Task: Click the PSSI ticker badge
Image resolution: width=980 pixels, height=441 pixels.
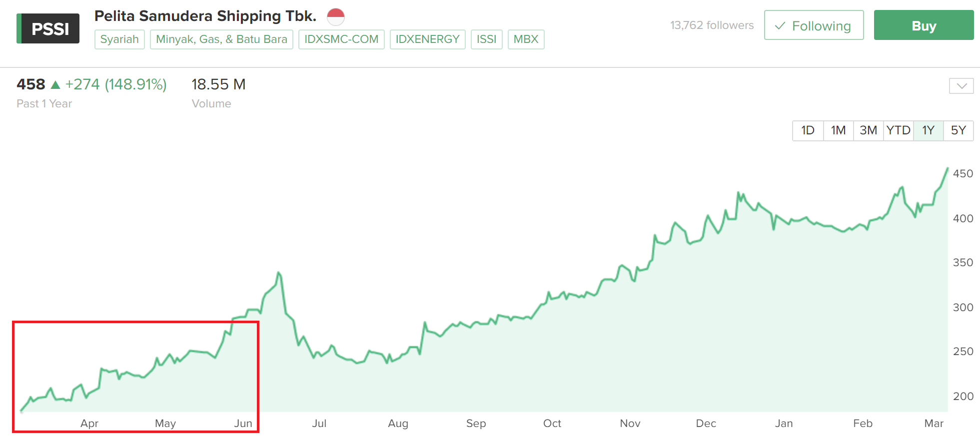Action: click(x=48, y=28)
